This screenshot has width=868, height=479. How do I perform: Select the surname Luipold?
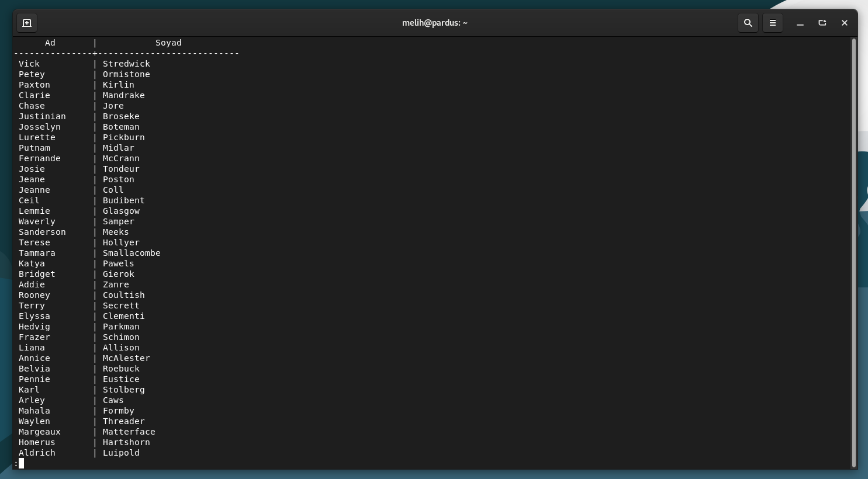(121, 453)
